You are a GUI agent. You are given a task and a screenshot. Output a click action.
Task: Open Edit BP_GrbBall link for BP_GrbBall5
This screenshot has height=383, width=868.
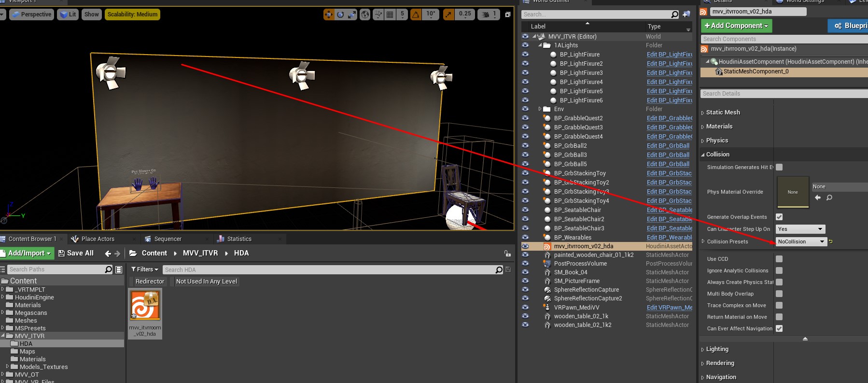pyautogui.click(x=668, y=164)
